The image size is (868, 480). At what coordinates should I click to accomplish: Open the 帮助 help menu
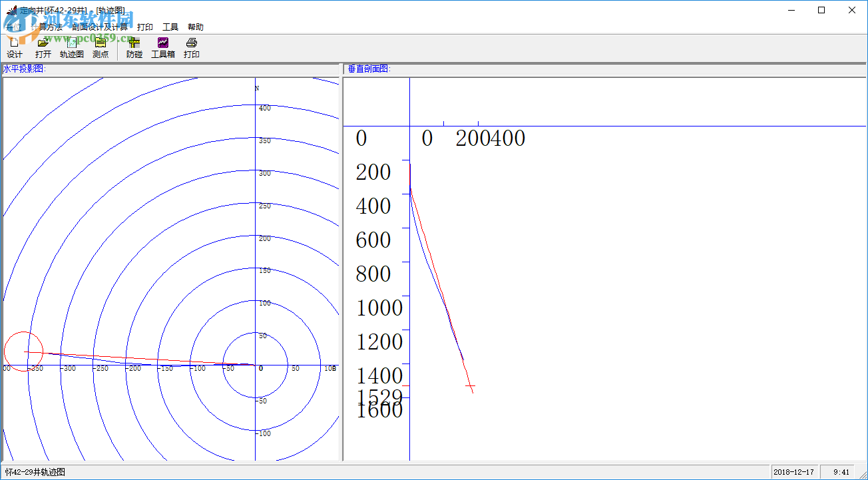pyautogui.click(x=196, y=27)
